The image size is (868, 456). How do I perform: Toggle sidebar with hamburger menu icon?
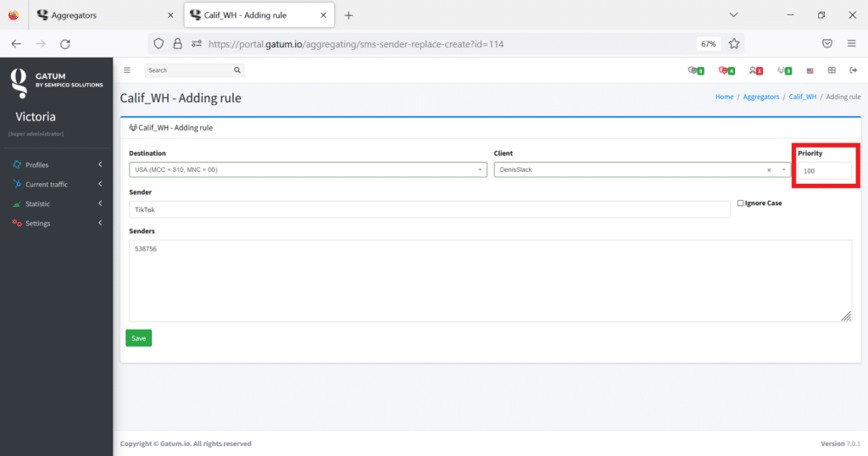click(127, 70)
